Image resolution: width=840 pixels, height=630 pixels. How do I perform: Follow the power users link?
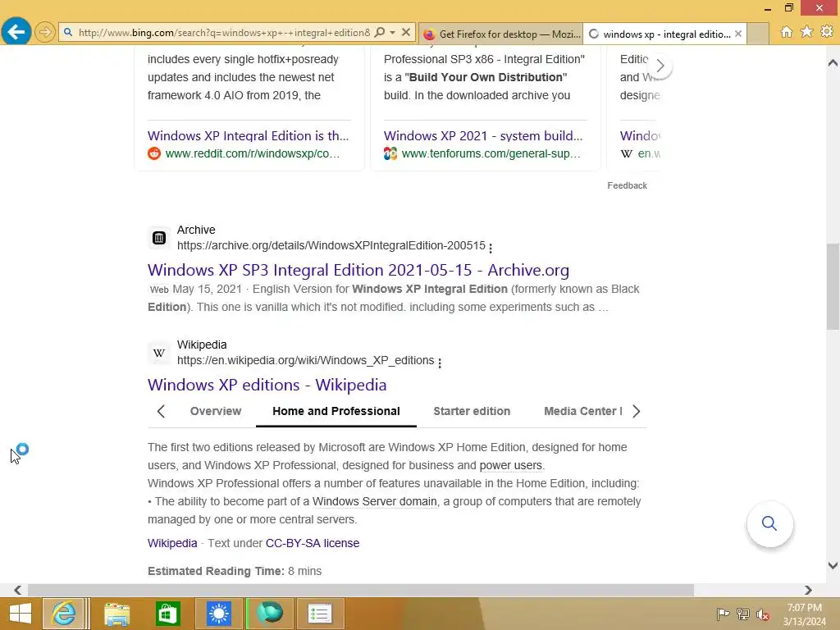510,465
